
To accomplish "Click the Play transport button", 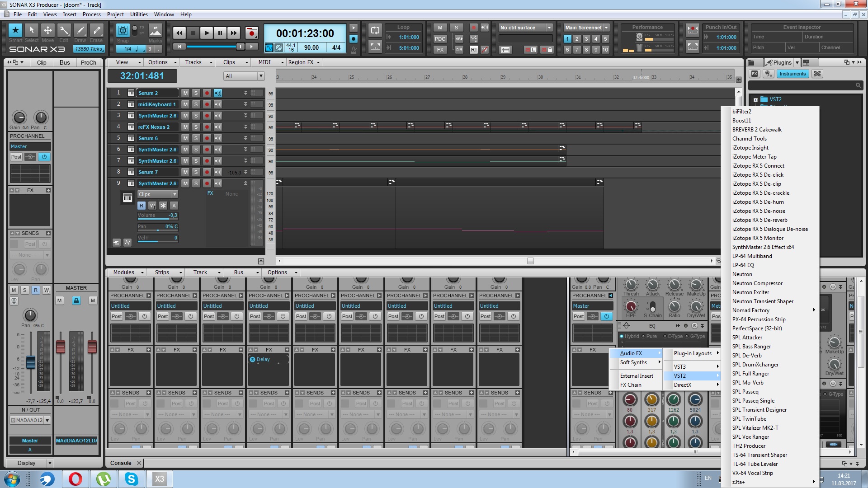I will pyautogui.click(x=206, y=33).
